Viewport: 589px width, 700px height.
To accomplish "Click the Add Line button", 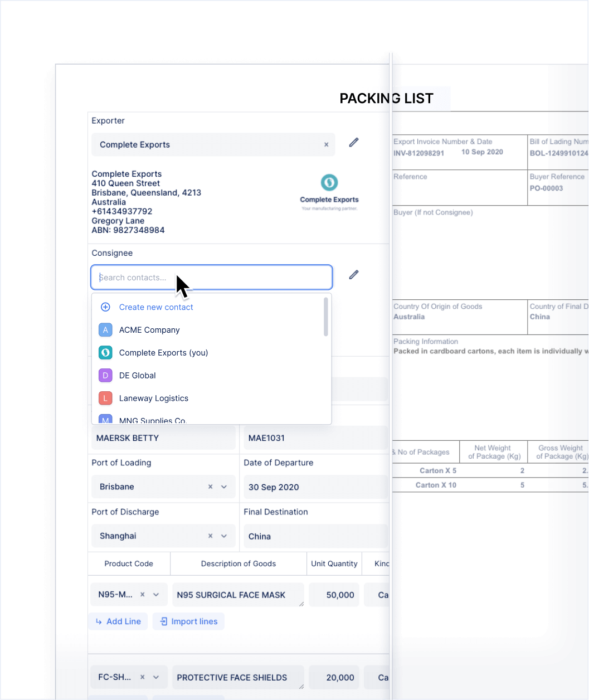I will [118, 621].
